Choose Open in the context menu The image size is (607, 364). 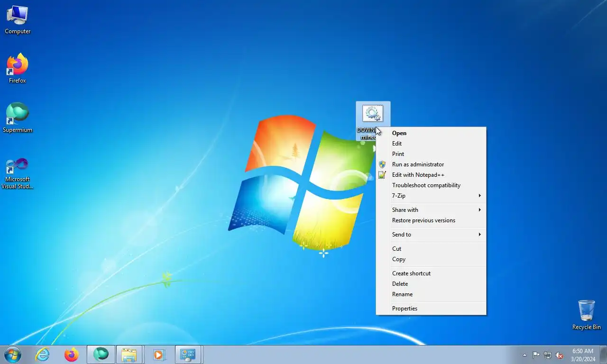(431, 133)
